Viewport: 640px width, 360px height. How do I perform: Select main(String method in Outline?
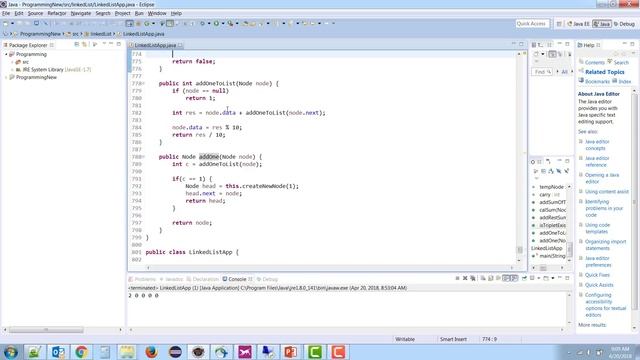point(552,256)
